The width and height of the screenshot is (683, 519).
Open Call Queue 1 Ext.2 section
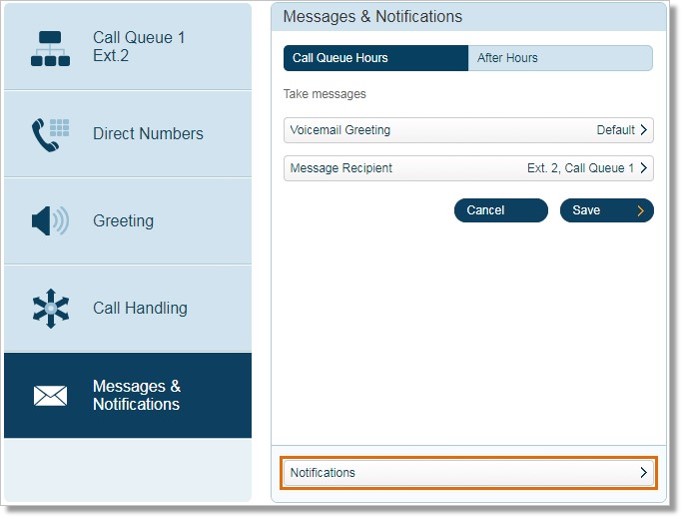click(128, 47)
